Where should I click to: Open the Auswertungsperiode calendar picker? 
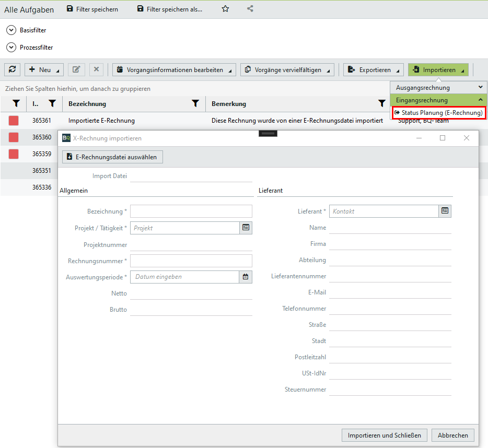click(246, 277)
